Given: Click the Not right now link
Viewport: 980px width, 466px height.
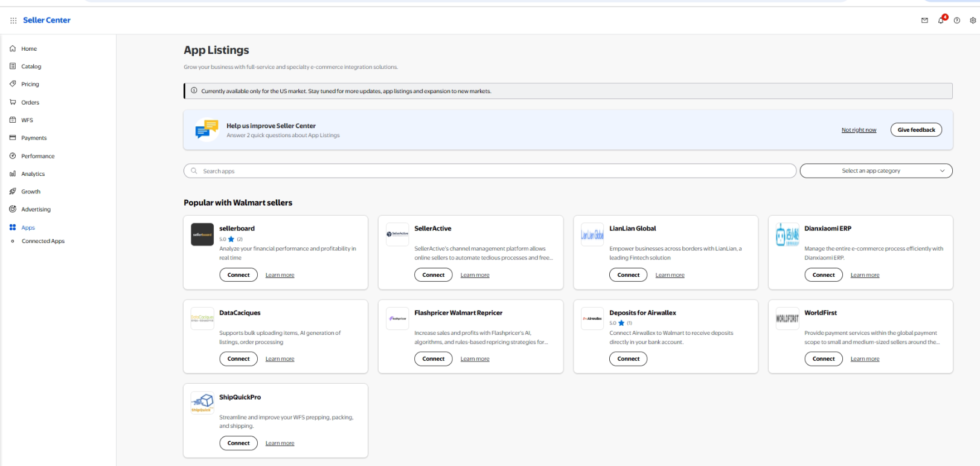Looking at the screenshot, I should 859,130.
